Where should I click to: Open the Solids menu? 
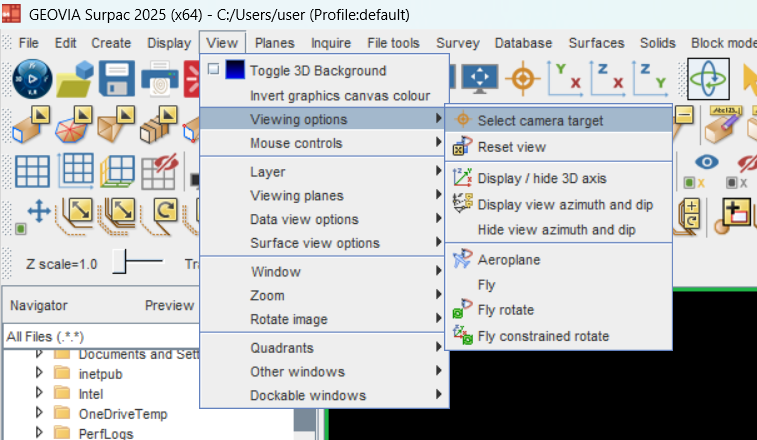point(658,43)
